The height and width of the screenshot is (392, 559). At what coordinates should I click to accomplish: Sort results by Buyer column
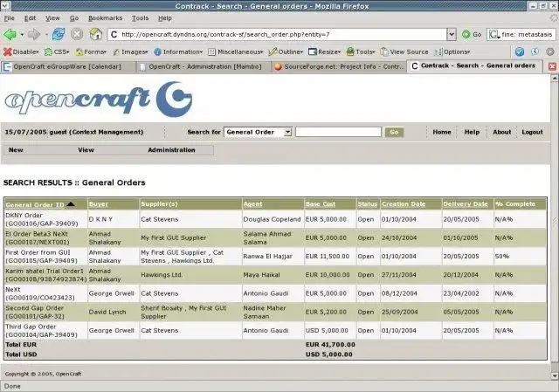(99, 204)
